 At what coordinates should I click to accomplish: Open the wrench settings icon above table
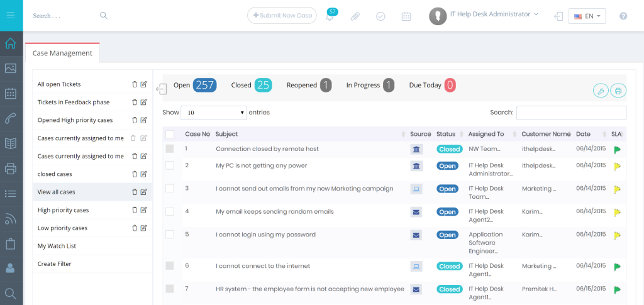(601, 91)
